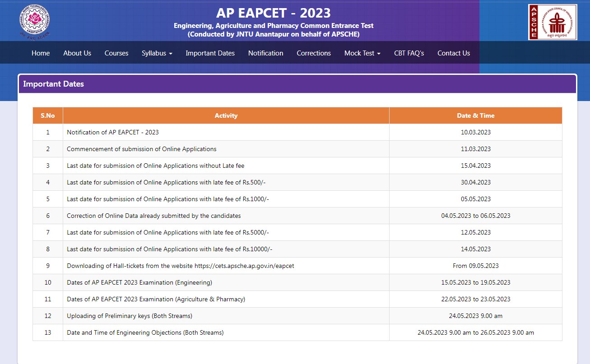This screenshot has width=590, height=364.
Task: Select 'Uploading of Preliminary keys' activity text
Action: [130, 316]
